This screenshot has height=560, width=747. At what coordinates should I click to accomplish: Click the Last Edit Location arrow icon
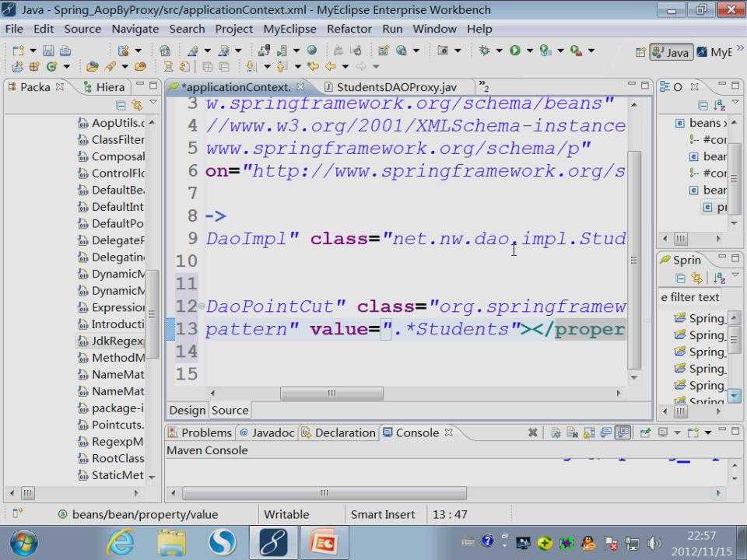(x=313, y=67)
